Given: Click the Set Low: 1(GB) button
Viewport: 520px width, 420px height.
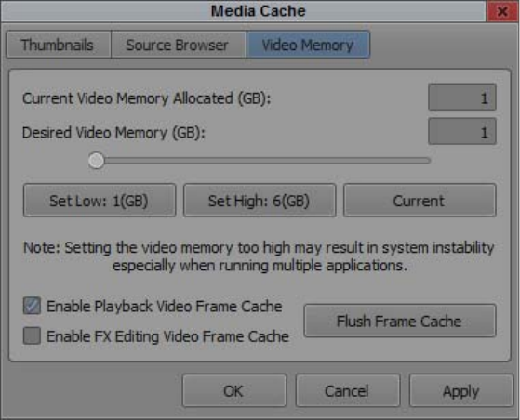Looking at the screenshot, I should pos(100,201).
